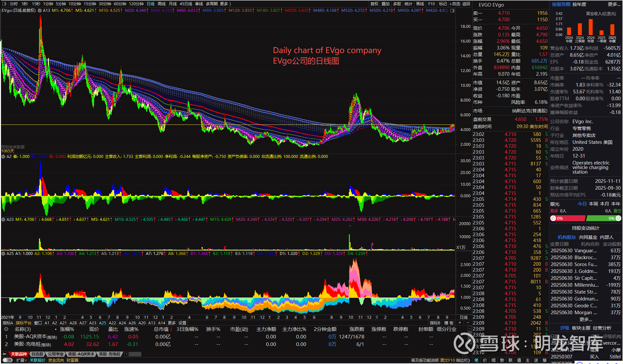Click the 返回 back button

(466, 4)
